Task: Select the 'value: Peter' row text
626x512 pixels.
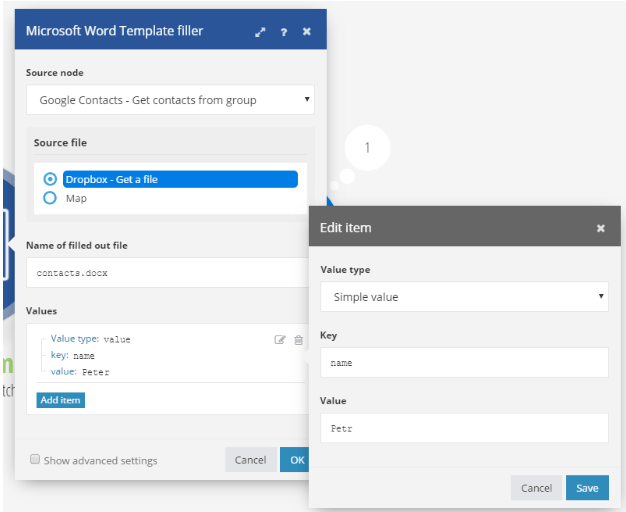Action: point(80,372)
